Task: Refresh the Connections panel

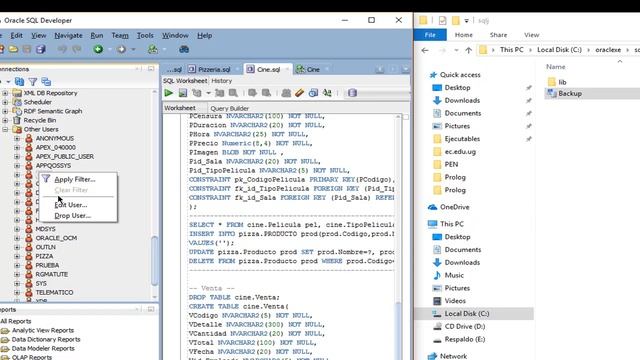Action: (x=19, y=82)
